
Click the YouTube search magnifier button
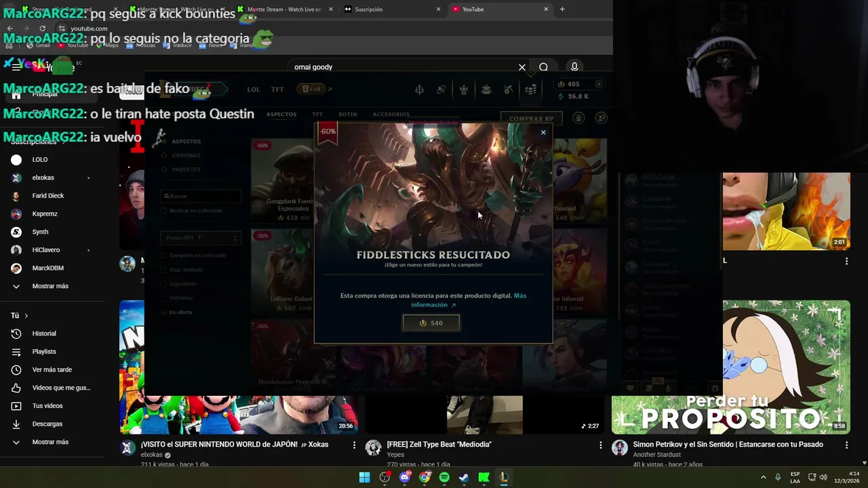click(543, 67)
